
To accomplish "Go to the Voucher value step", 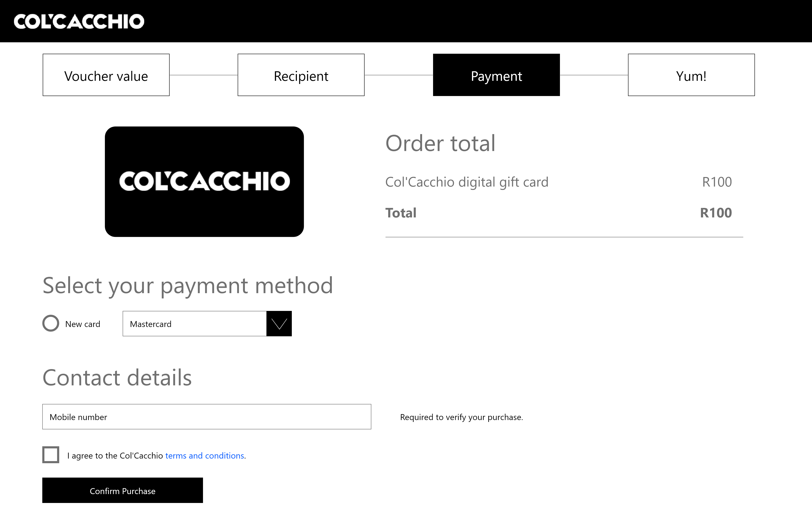I will tap(106, 75).
